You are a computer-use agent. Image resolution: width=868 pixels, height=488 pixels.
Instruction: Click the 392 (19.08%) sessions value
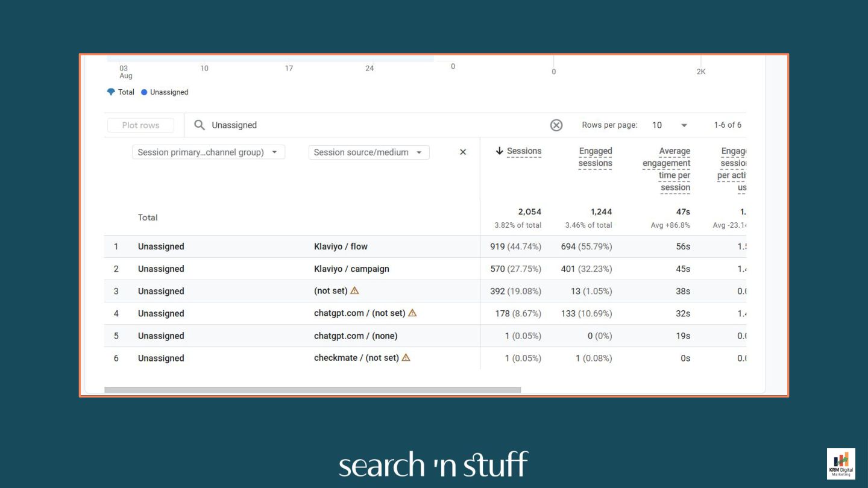click(x=515, y=291)
